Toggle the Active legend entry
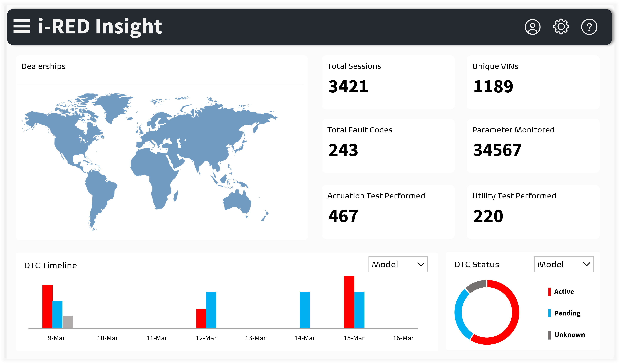This screenshot has width=620, height=364. pos(564,291)
